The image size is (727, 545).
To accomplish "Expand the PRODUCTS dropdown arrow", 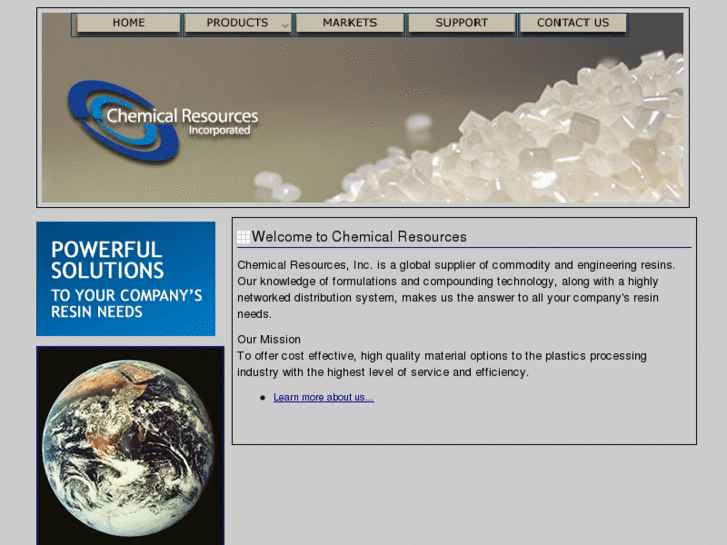I will click(x=285, y=26).
